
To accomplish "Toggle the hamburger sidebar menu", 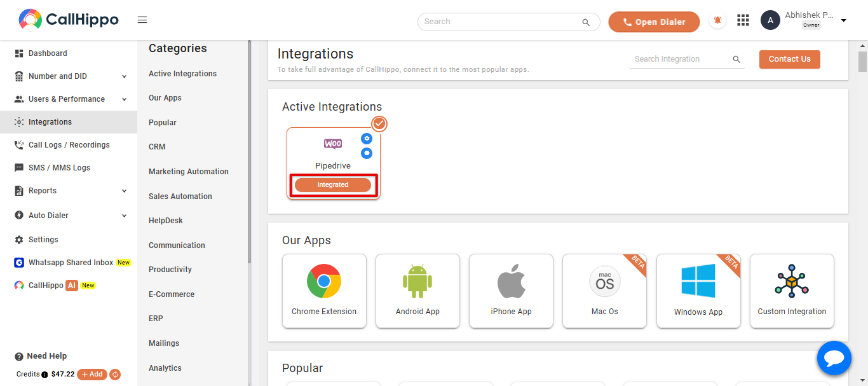I will [142, 20].
